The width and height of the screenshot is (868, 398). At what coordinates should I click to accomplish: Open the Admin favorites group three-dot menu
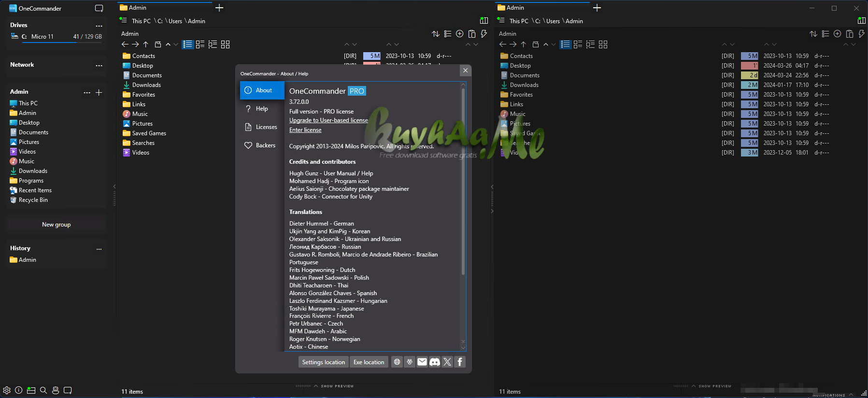pos(87,92)
